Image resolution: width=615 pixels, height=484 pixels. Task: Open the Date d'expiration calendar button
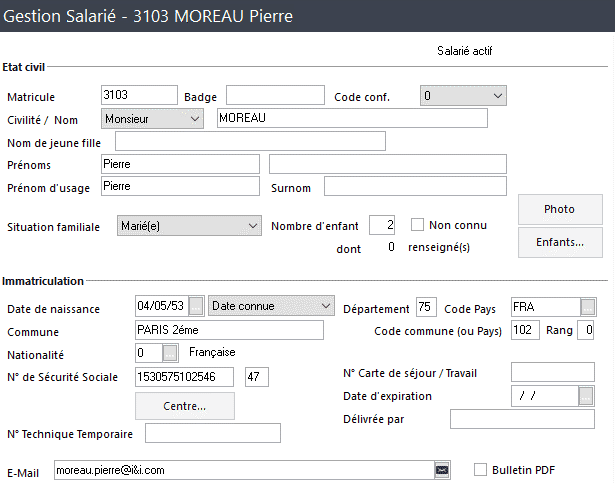click(x=586, y=396)
